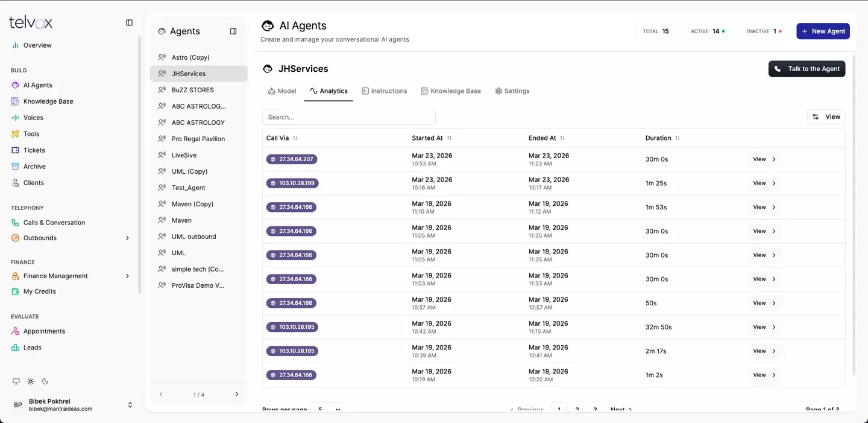
Task: View the 103.10.28.199 call details
Action: 764,183
